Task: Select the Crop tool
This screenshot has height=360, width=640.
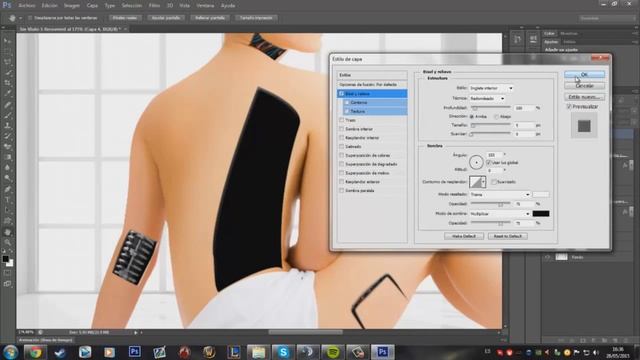Action: coord(7,83)
